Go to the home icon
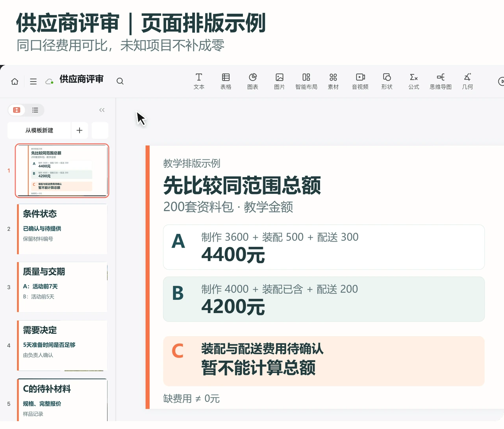The image size is (504, 429). coord(15,81)
